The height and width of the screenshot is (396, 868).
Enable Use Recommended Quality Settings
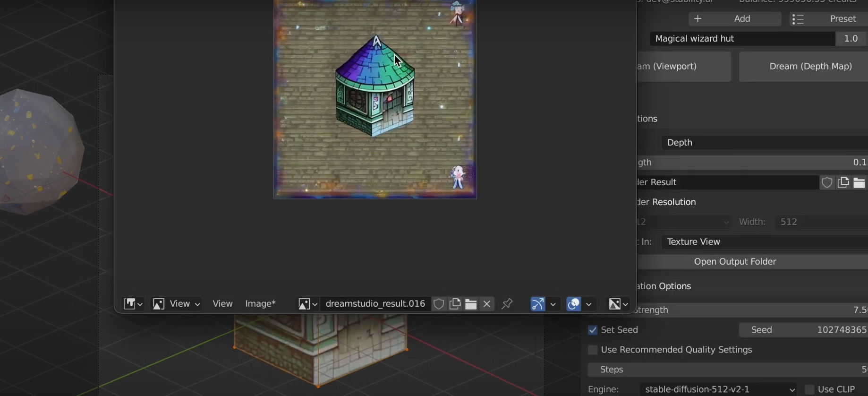593,350
